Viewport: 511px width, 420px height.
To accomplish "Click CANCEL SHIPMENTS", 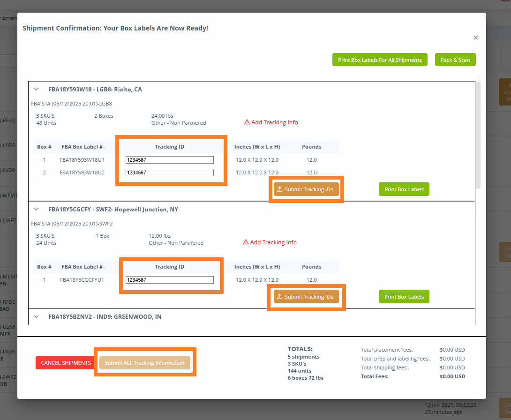I will pyautogui.click(x=65, y=362).
